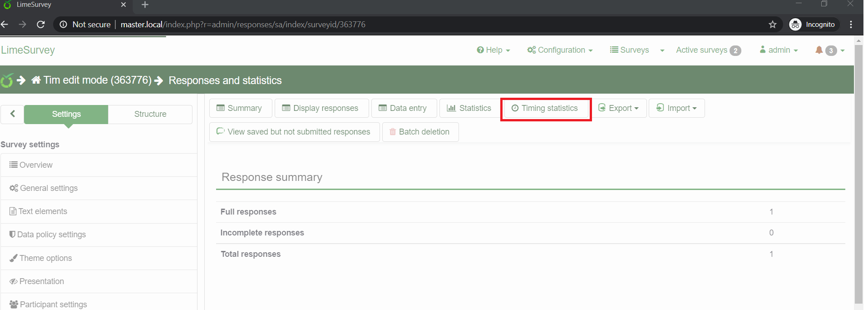Image resolution: width=868 pixels, height=310 pixels.
Task: Click the LimeSurvey logo icon in green bar
Action: [7, 81]
